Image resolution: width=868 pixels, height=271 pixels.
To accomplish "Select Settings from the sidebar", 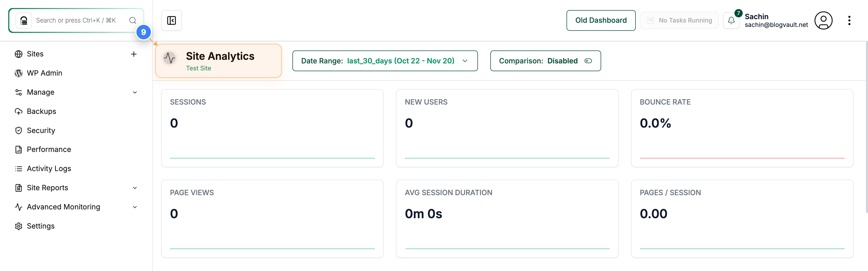I will 19,226.
